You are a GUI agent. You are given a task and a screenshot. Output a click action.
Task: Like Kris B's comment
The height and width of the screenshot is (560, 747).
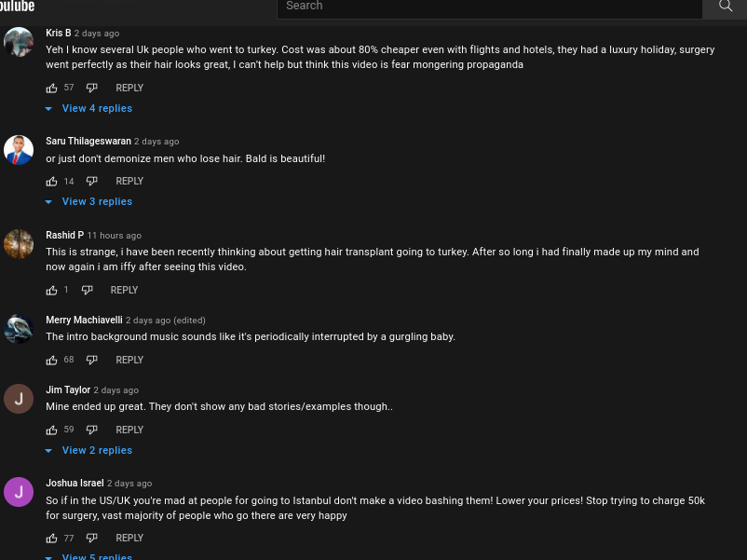pyautogui.click(x=51, y=89)
